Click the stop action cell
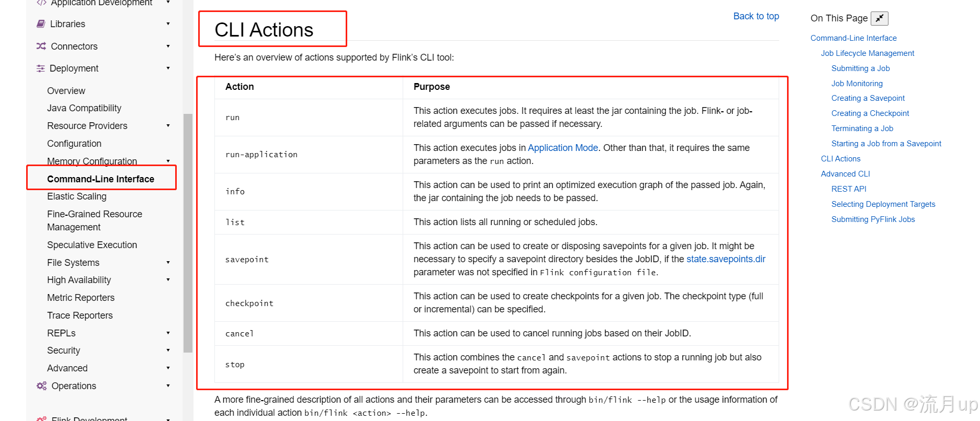Image resolution: width=980 pixels, height=421 pixels. click(x=309, y=365)
